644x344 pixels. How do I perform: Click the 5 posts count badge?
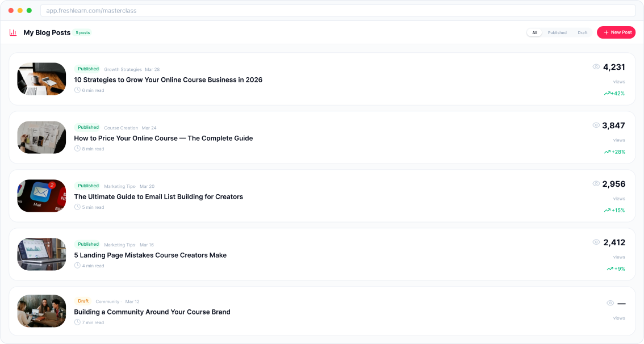tap(82, 32)
